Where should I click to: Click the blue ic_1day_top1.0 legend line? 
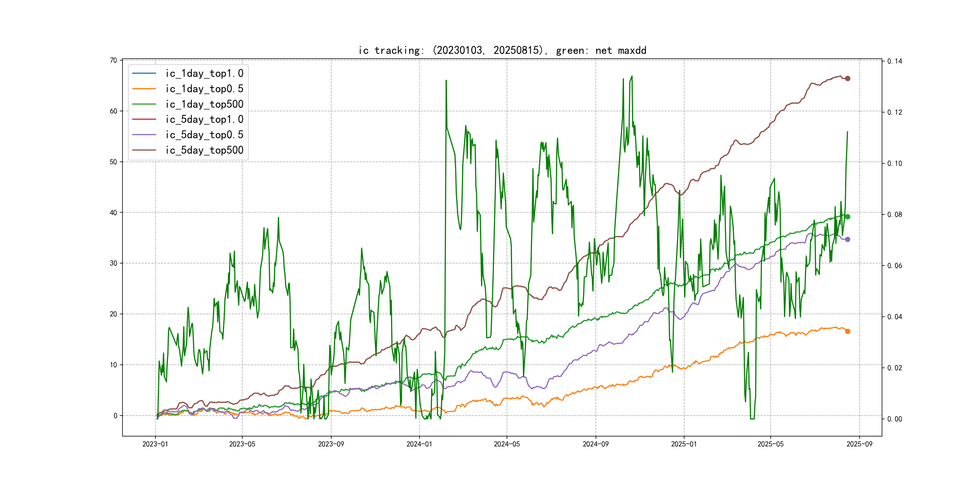pos(144,73)
